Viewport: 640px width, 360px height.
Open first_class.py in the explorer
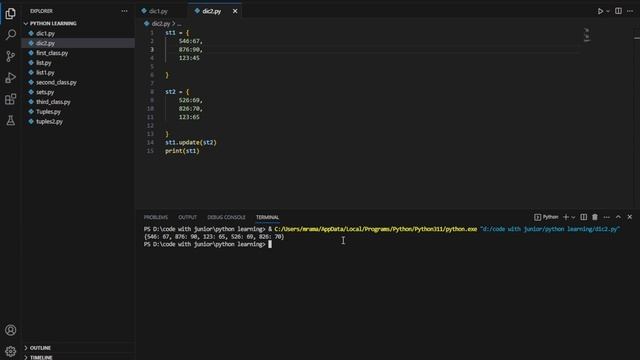52,53
